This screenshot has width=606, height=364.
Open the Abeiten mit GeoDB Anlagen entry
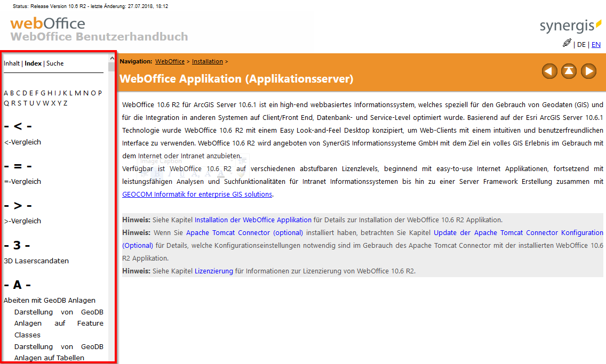pyautogui.click(x=50, y=300)
